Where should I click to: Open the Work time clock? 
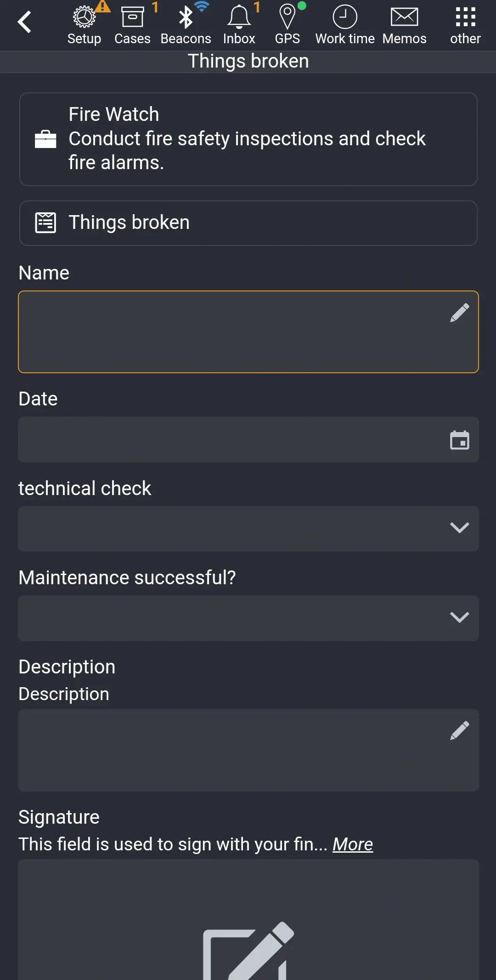pyautogui.click(x=344, y=18)
